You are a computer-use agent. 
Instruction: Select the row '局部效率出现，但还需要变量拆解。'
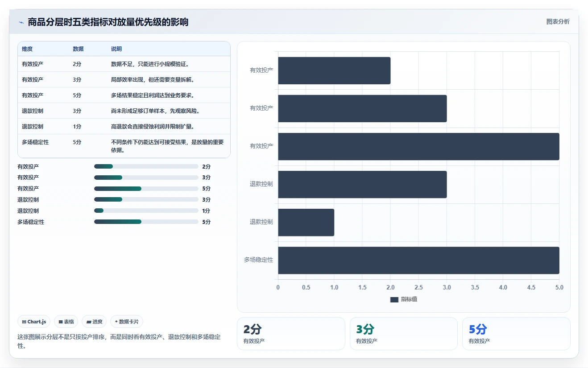tap(124, 79)
